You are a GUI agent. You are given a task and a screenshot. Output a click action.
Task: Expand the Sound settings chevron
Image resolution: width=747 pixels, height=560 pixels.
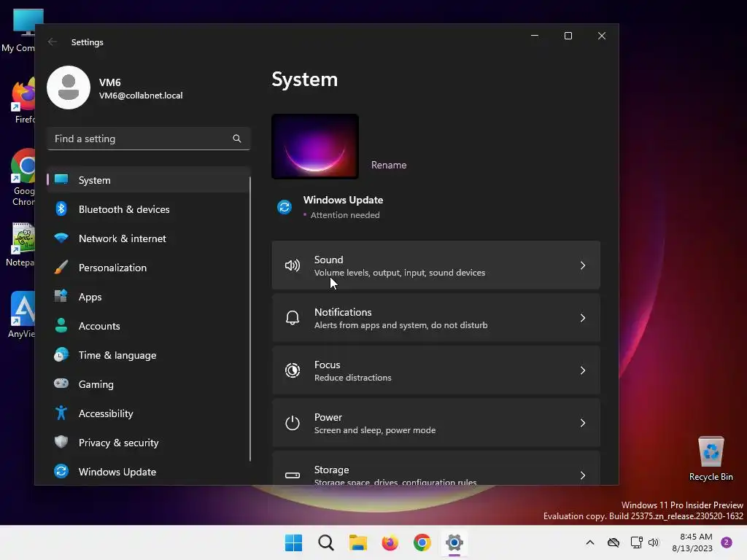[583, 265]
